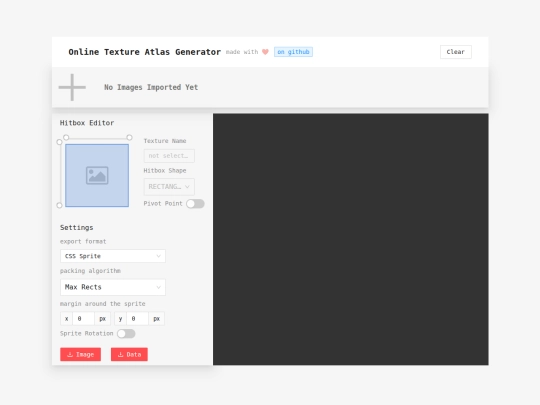Click the 'margin around the sprite' label
The width and height of the screenshot is (540, 405).
click(x=103, y=304)
